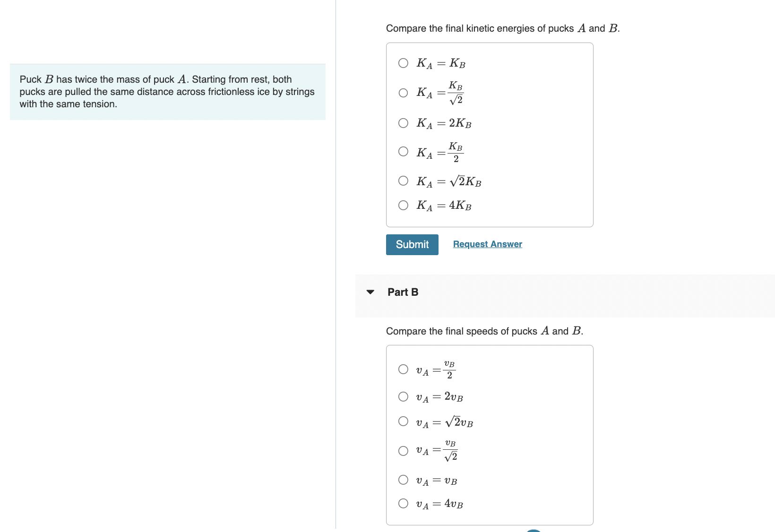Click the Part B answer panel
This screenshot has height=532, width=775.
tap(489, 435)
